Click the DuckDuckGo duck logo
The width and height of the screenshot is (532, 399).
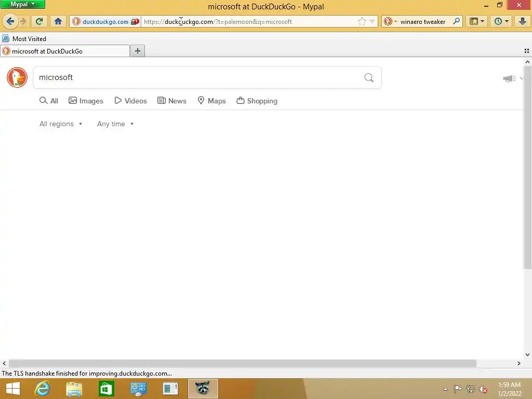[17, 77]
